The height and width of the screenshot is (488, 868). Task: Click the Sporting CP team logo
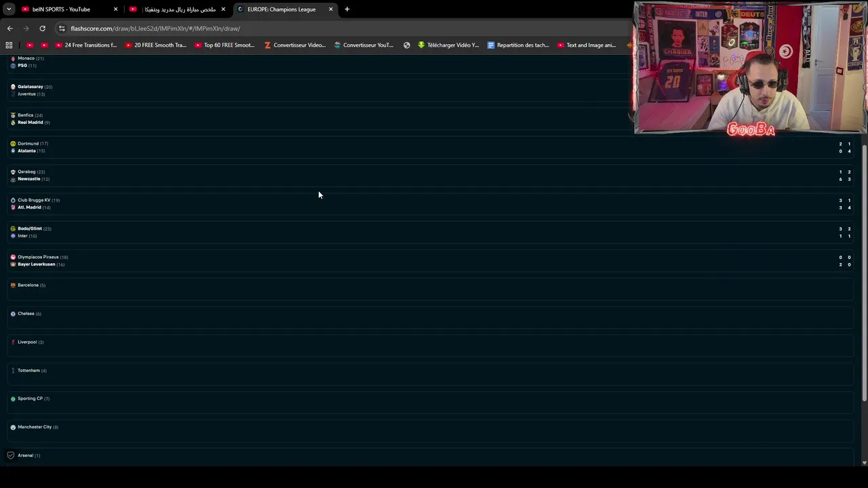[13, 399]
